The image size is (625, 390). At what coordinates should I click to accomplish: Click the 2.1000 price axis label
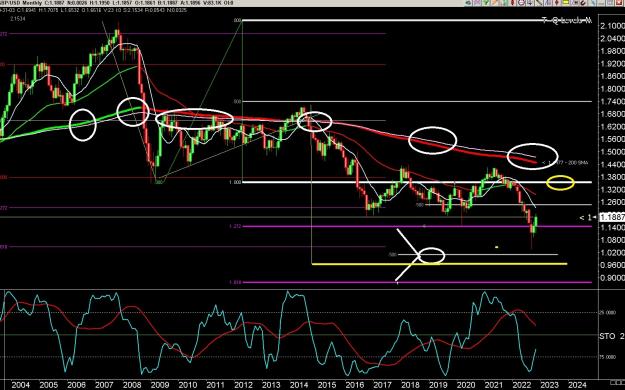coord(612,26)
